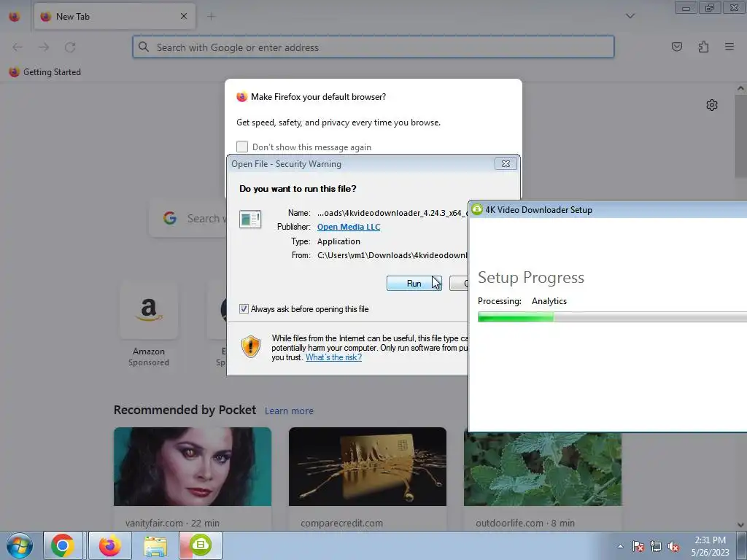Open the vanityfair.com article thumbnail

pos(193,466)
